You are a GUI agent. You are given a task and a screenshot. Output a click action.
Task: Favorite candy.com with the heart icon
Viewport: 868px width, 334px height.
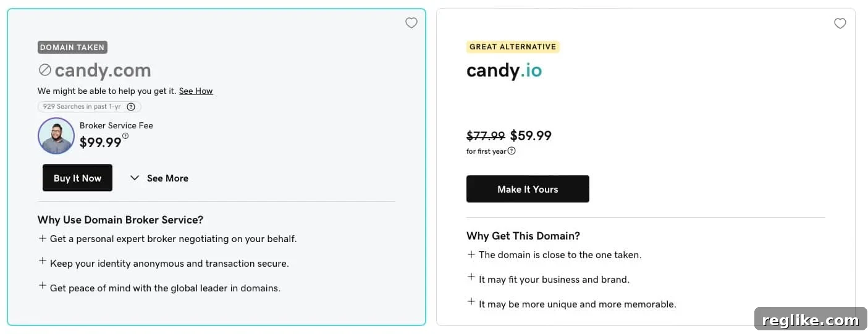pos(411,23)
